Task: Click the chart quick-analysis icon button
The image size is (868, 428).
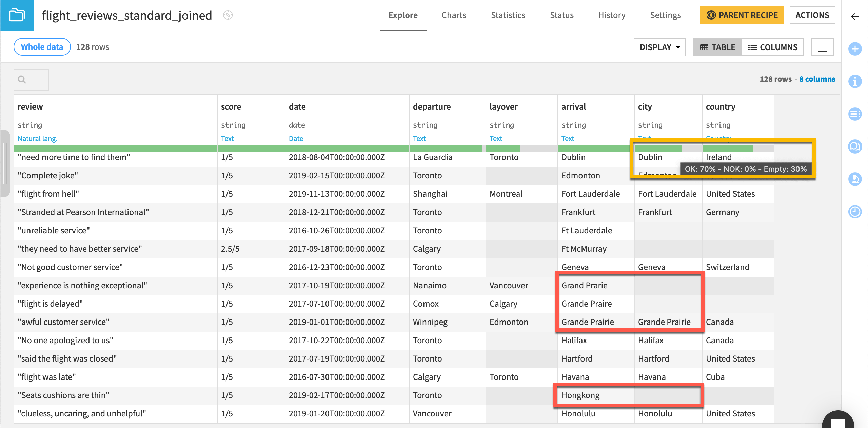Action: pos(822,47)
